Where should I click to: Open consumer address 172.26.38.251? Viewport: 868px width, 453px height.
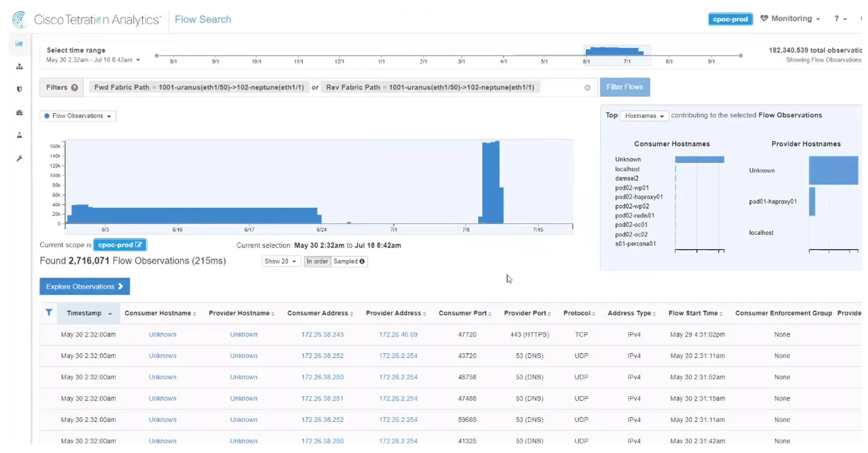[322, 398]
